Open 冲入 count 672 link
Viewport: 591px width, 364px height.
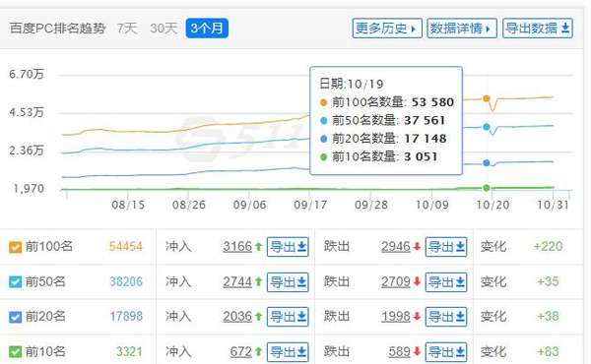pos(241,351)
